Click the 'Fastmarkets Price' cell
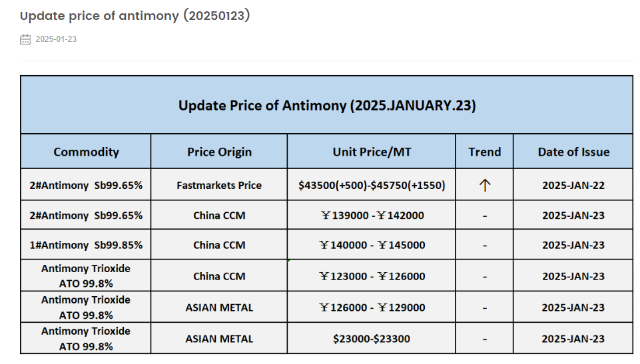Viewport: 640px width, 364px height. click(219, 186)
